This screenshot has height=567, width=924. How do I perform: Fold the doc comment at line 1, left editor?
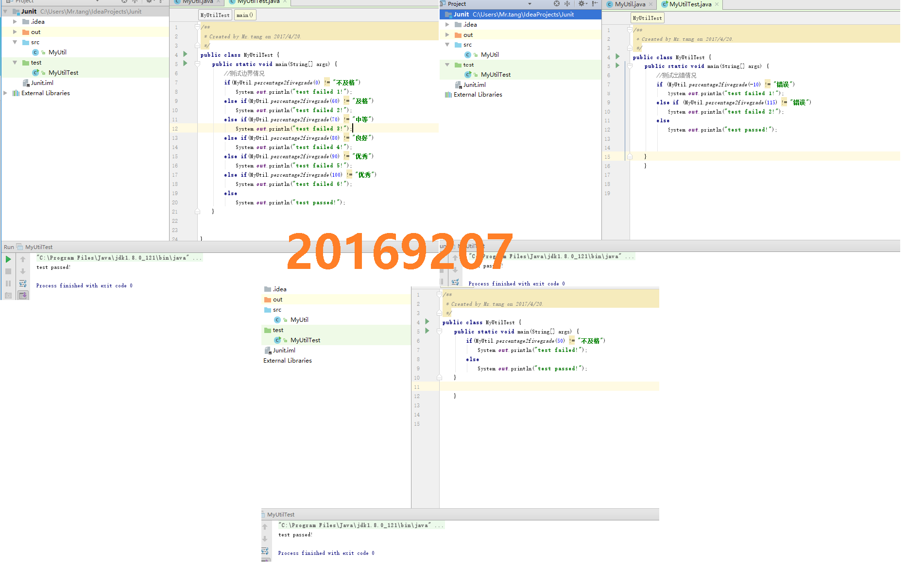click(198, 27)
